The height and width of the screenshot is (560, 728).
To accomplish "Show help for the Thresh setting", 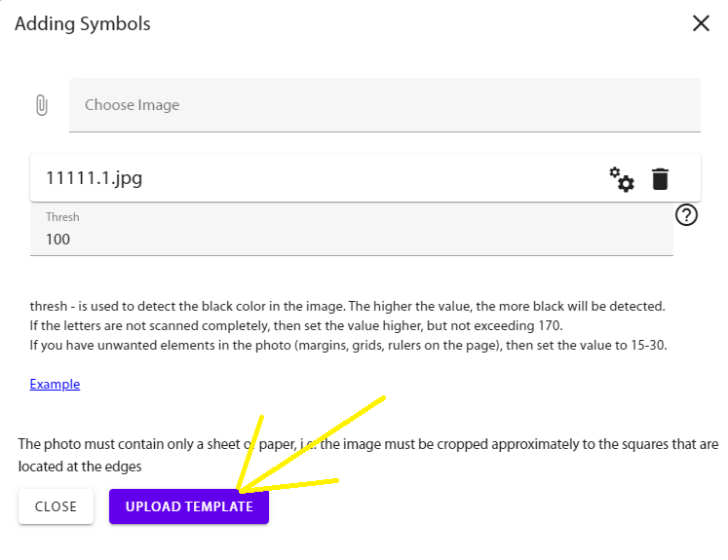I will (686, 215).
